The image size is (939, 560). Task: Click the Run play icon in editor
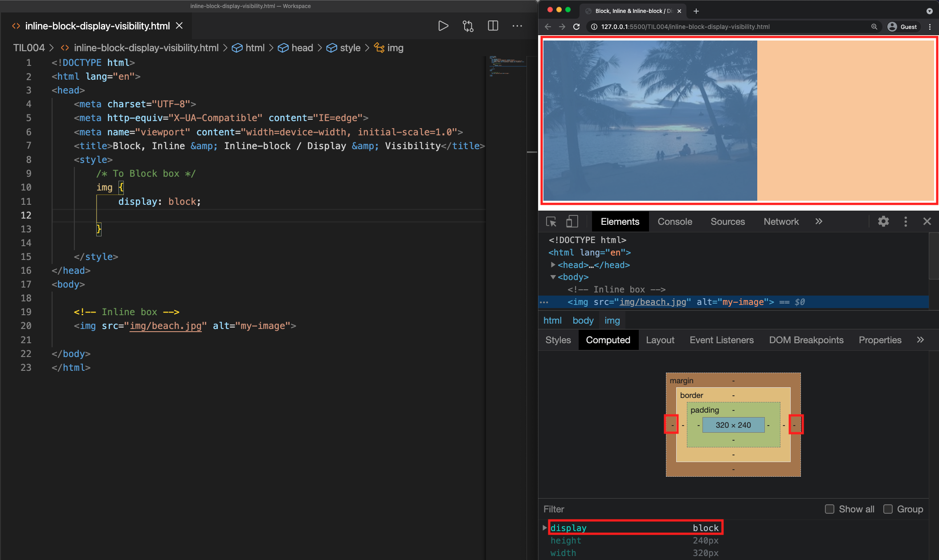click(443, 26)
